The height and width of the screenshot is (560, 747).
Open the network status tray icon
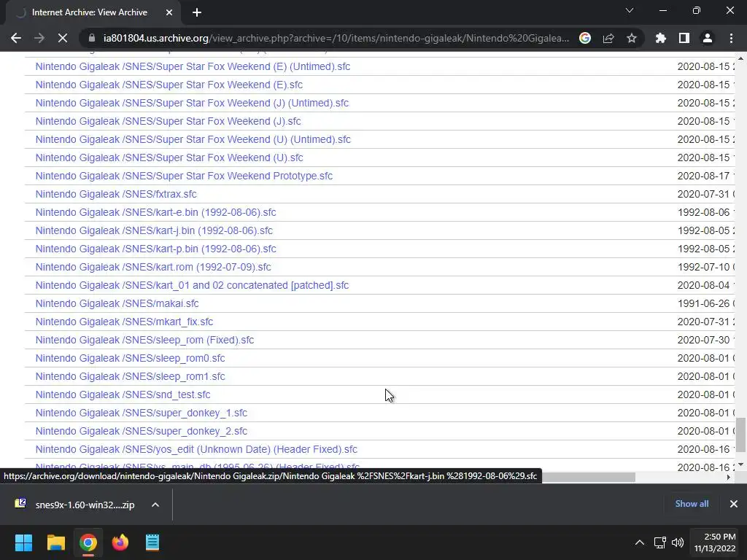659,542
